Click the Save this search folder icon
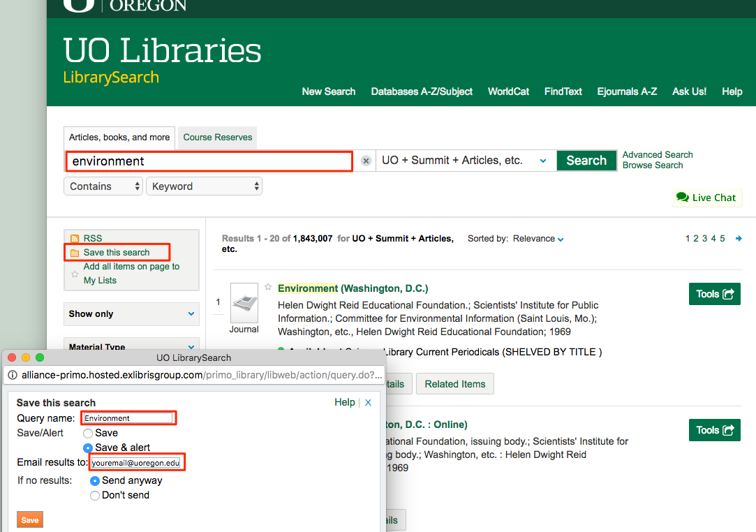Viewport: 756px width, 532px height. tap(75, 253)
